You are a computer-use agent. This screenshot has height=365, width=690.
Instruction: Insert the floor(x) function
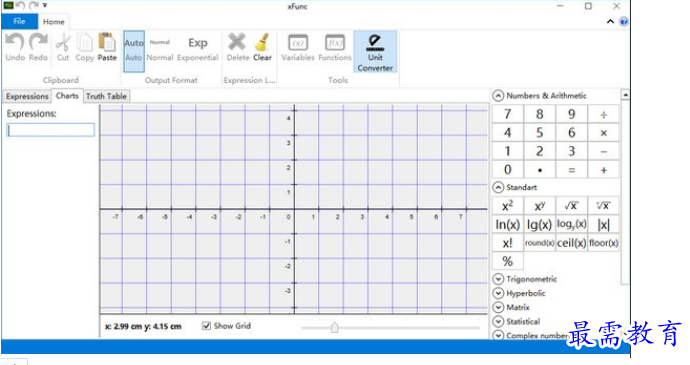click(604, 243)
